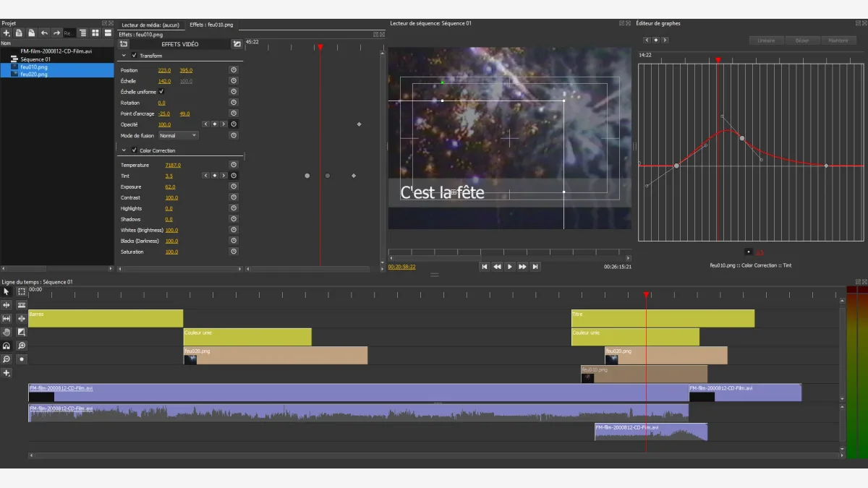Switch to the Lecteur de média tab
This screenshot has height=488, width=868.
pyautogui.click(x=150, y=25)
